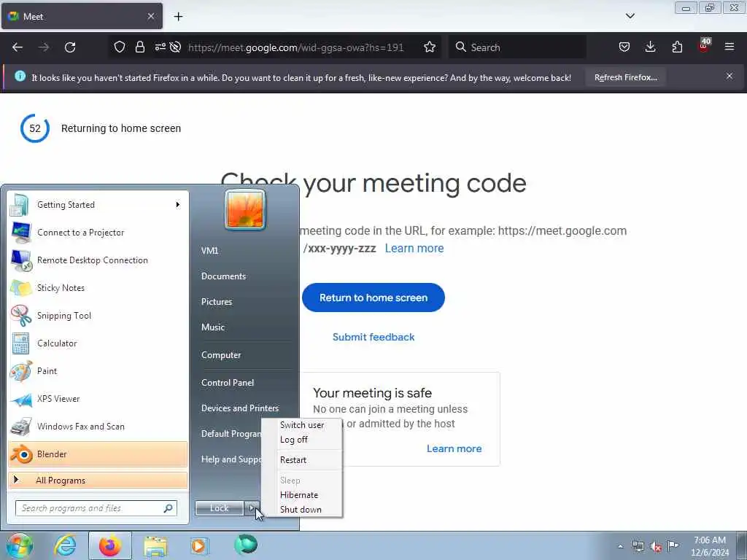Click the Meet URL address field
This screenshot has height=560, width=747.
click(x=295, y=47)
